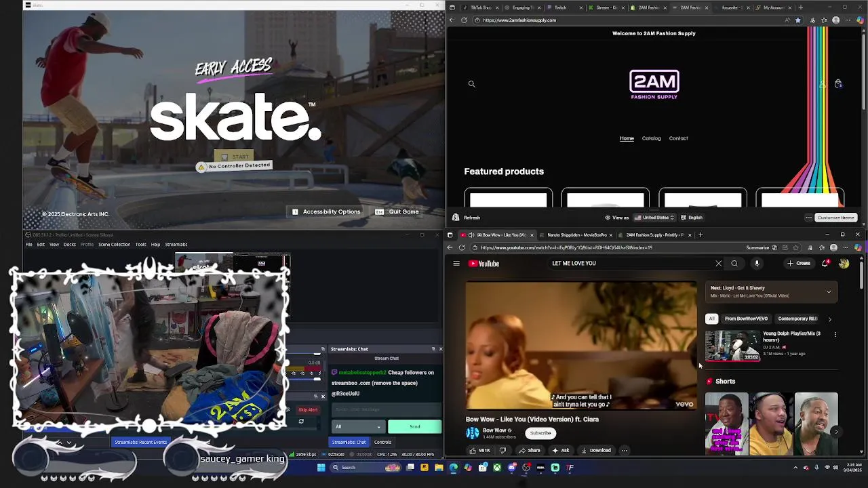Screen dimensions: 868x488
Task: Expand the Next: Lloyd - Get It Shawty panel
Action: pyautogui.click(x=829, y=292)
